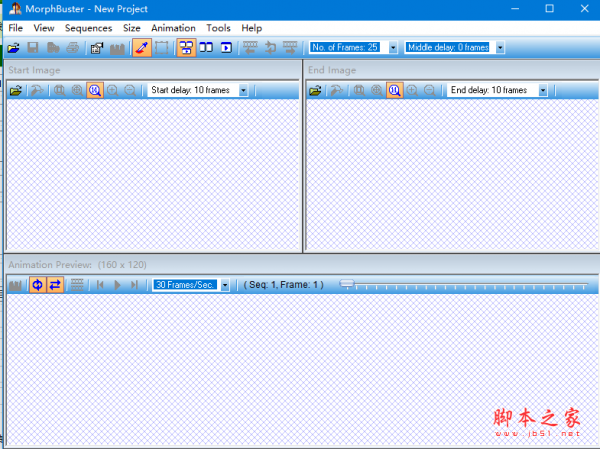Click the first zoom-fit icon in End Image toolbar
This screenshot has width=600, height=449.
(359, 91)
